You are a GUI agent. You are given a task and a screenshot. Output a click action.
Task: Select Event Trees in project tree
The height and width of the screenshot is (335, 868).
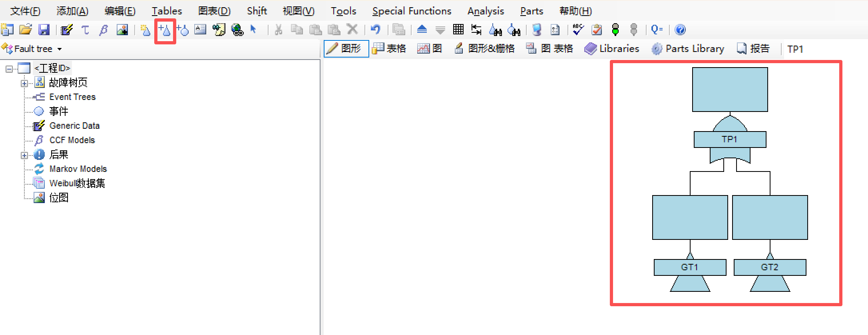72,97
